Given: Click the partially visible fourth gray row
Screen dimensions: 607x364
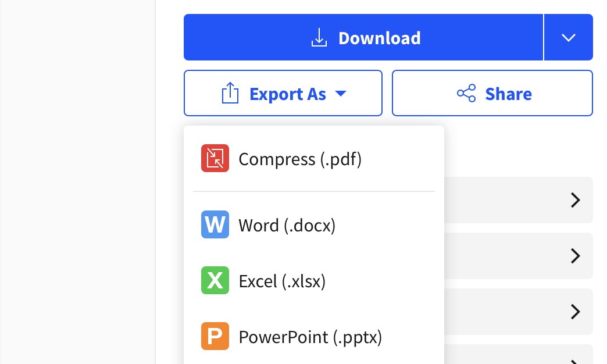Looking at the screenshot, I should [517, 356].
